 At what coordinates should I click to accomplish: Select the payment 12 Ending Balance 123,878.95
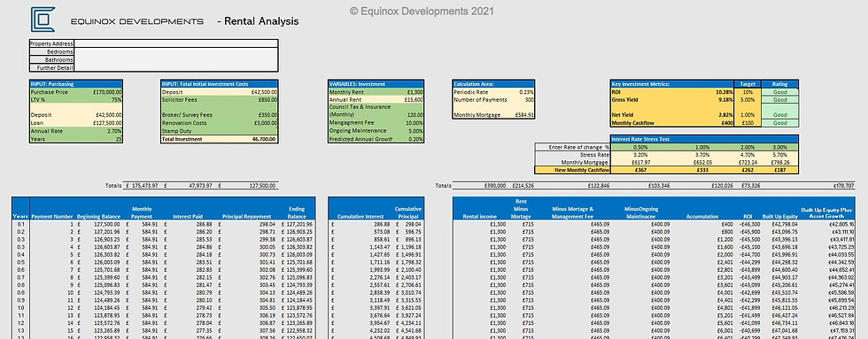pos(298,307)
